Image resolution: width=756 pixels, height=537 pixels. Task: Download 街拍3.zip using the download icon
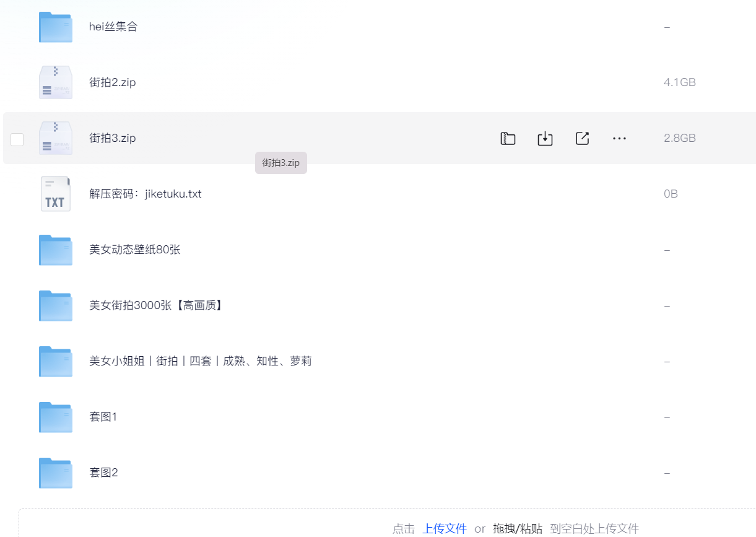click(x=545, y=139)
